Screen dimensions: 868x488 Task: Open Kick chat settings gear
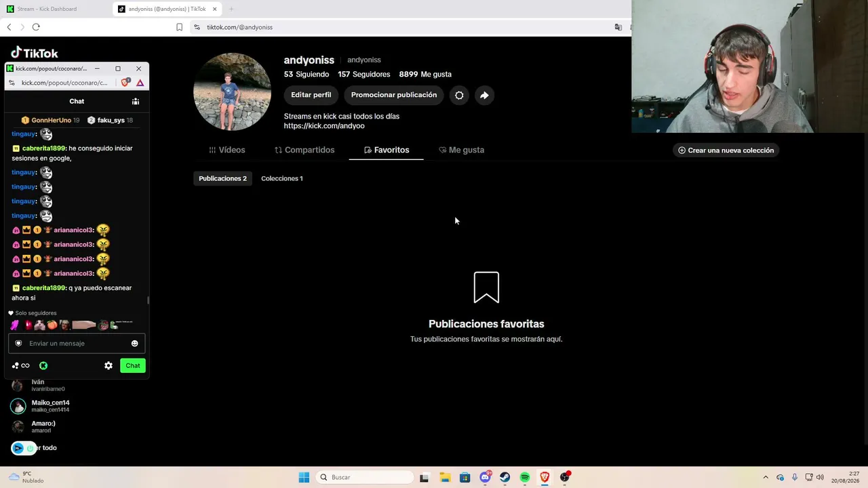pos(108,366)
